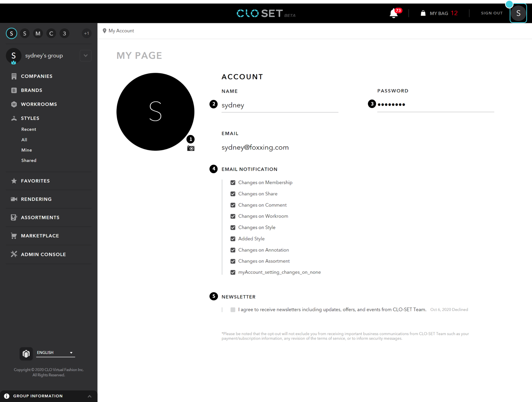Click the sydney's group avatar icon
532x402 pixels.
pos(13,56)
